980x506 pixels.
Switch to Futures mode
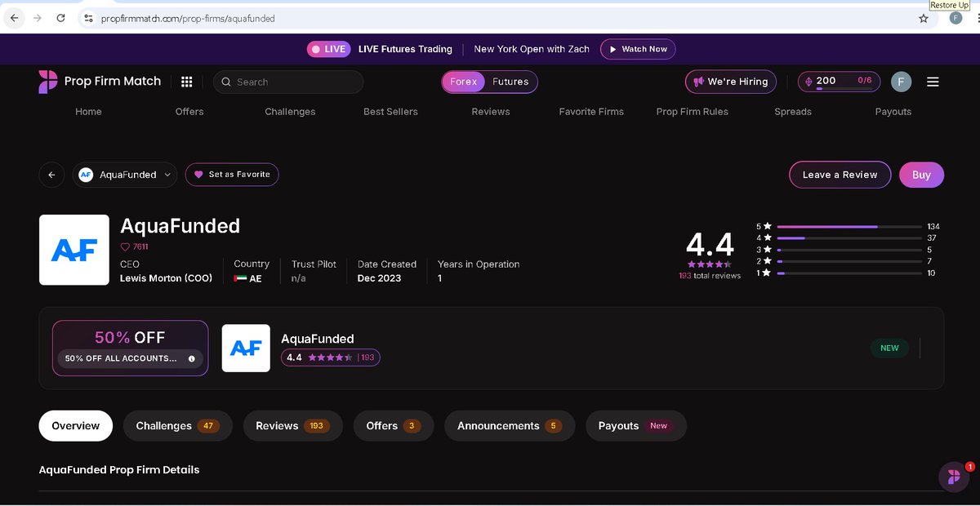coord(510,82)
